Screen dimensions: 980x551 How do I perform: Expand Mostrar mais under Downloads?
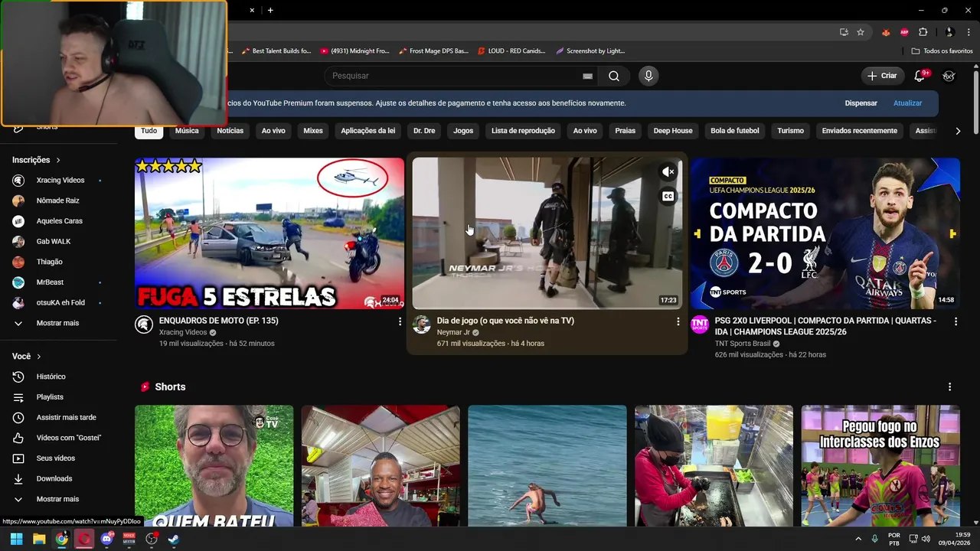[x=57, y=499]
